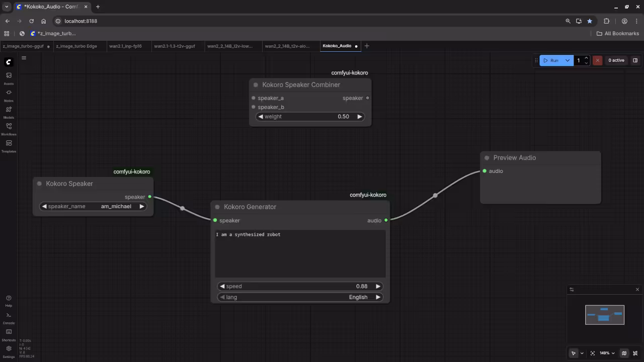Screen dimensions: 644x362
Task: Open ComfyUI Settings from the sidebar
Action: 9,348
